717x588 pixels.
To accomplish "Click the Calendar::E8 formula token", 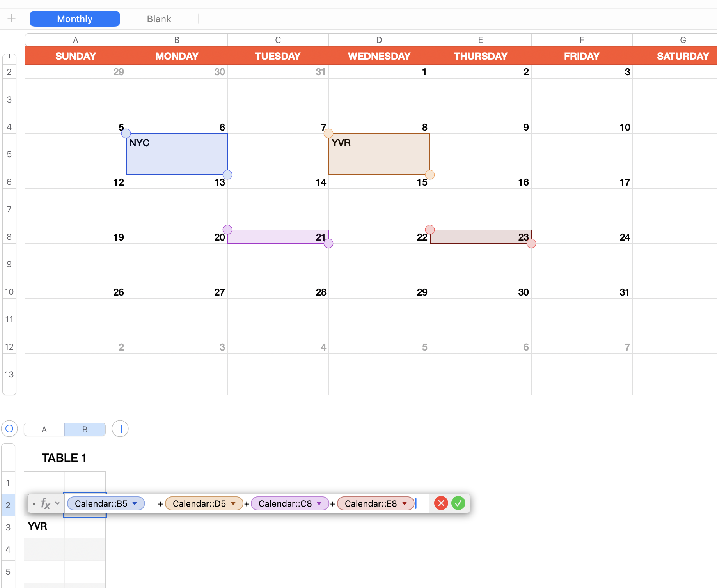I will pos(376,503).
